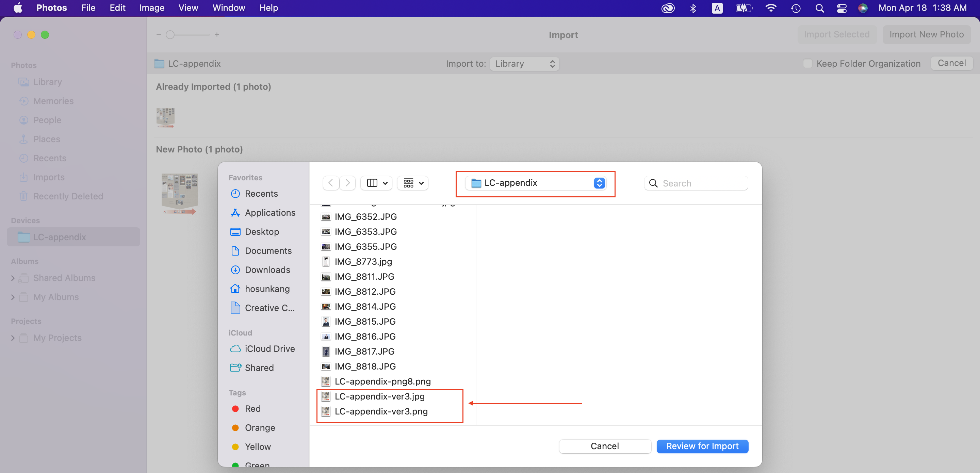The height and width of the screenshot is (473, 980).
Task: Select Applications in Favorites sidebar
Action: pyautogui.click(x=270, y=213)
